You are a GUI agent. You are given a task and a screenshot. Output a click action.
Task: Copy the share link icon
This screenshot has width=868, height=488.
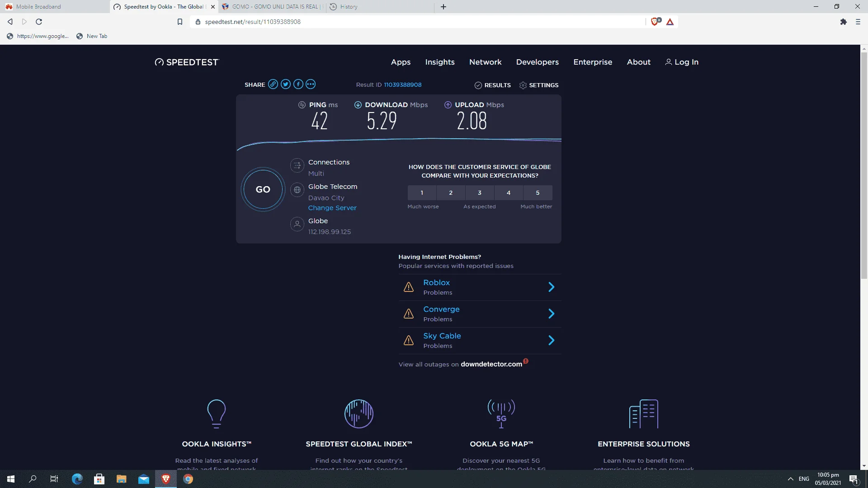[x=273, y=84]
